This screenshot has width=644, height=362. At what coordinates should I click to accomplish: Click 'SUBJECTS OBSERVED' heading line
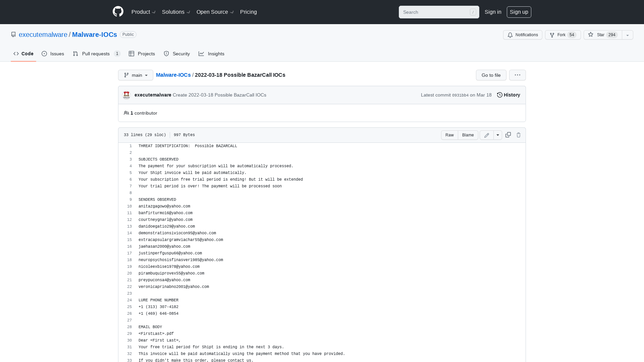pyautogui.click(x=158, y=160)
